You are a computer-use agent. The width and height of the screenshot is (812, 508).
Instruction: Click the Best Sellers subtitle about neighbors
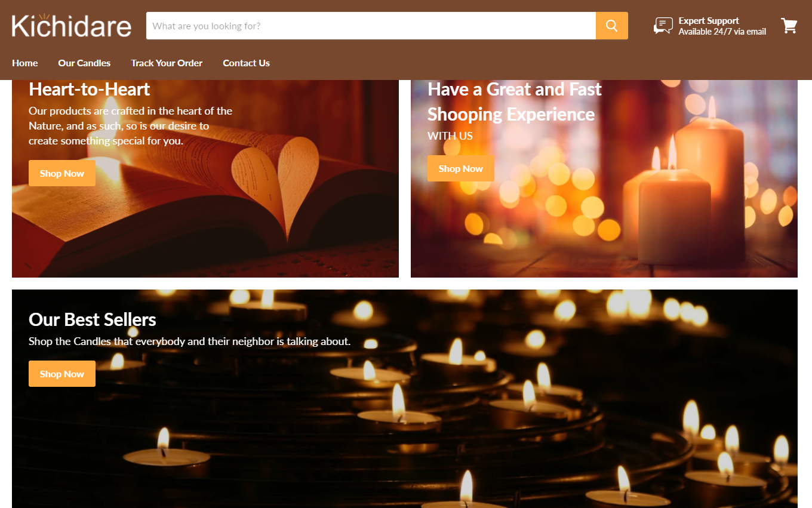coord(189,341)
